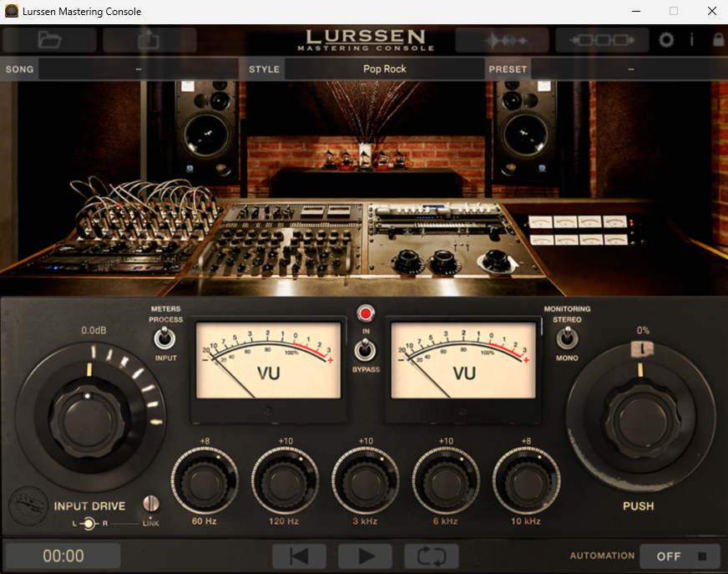The width and height of the screenshot is (728, 574).
Task: Click the 120 Hz EQ knob
Action: pos(285,480)
